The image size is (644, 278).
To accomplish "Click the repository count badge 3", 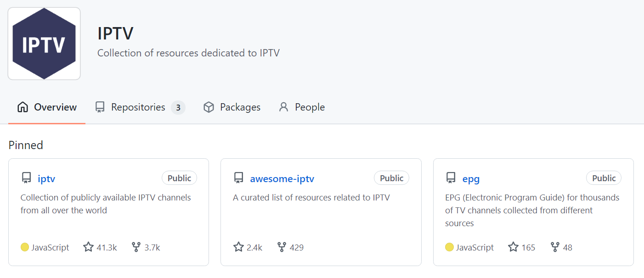I will [x=178, y=108].
